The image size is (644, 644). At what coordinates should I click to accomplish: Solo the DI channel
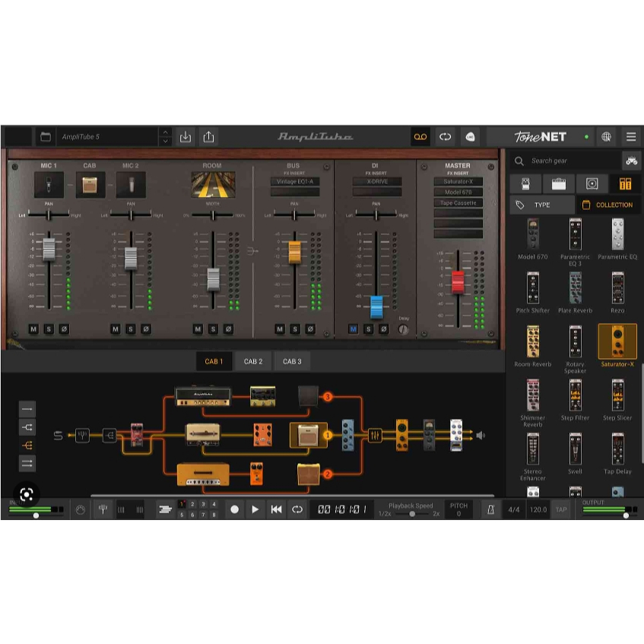(369, 329)
